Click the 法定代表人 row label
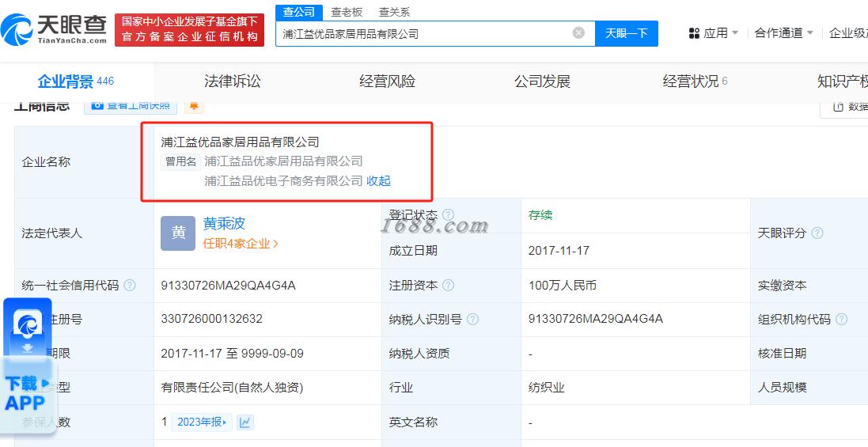 coord(51,233)
